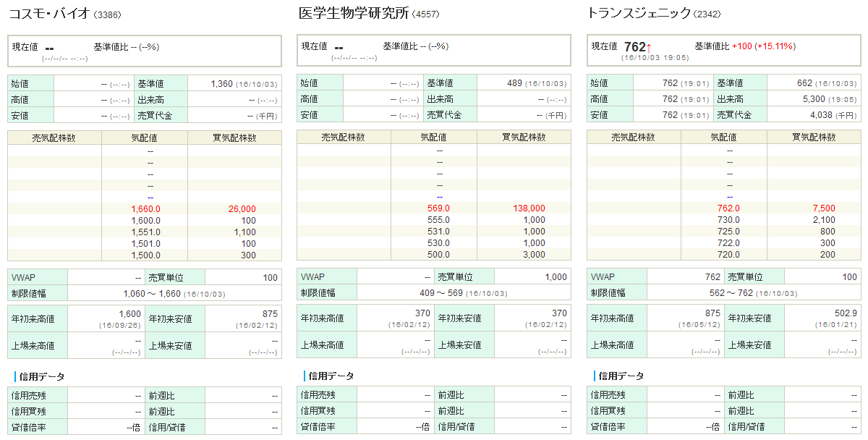Viewport: 868px width, 440px height.
Task: Click the red buy quantity 138,000
Action: pyautogui.click(x=529, y=208)
